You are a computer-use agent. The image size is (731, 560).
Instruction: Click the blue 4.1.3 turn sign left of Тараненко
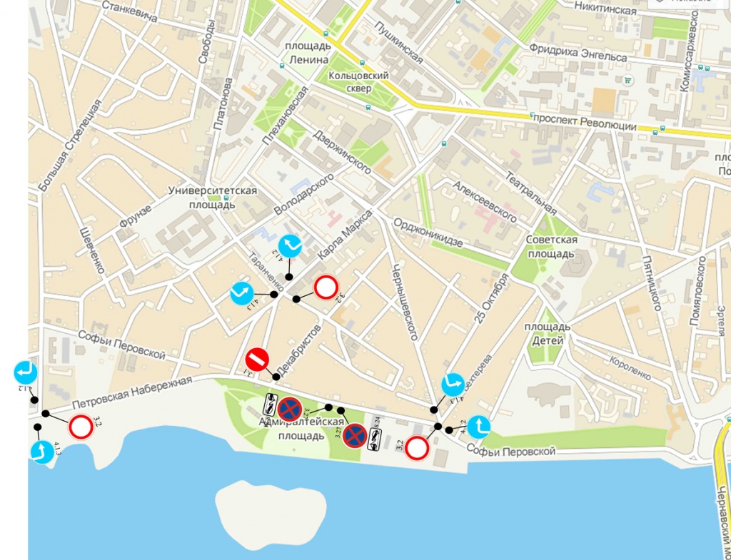(x=242, y=294)
